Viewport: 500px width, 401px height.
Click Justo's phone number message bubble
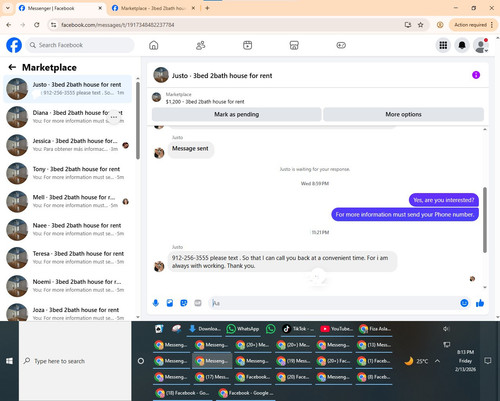coord(282,262)
